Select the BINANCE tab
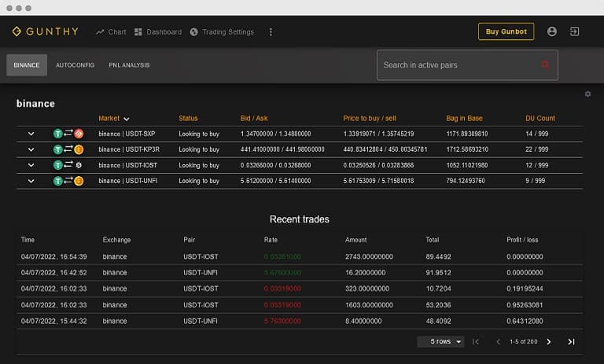 [x=27, y=65]
